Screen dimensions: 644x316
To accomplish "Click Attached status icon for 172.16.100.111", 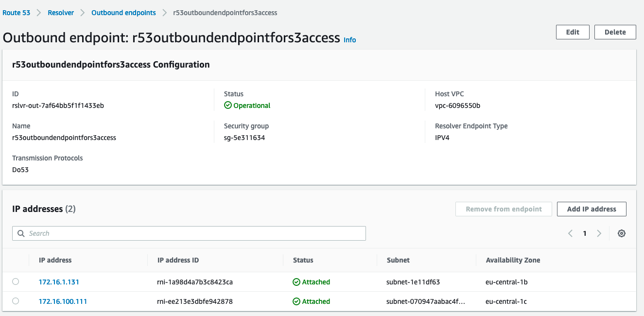I will [x=296, y=301].
